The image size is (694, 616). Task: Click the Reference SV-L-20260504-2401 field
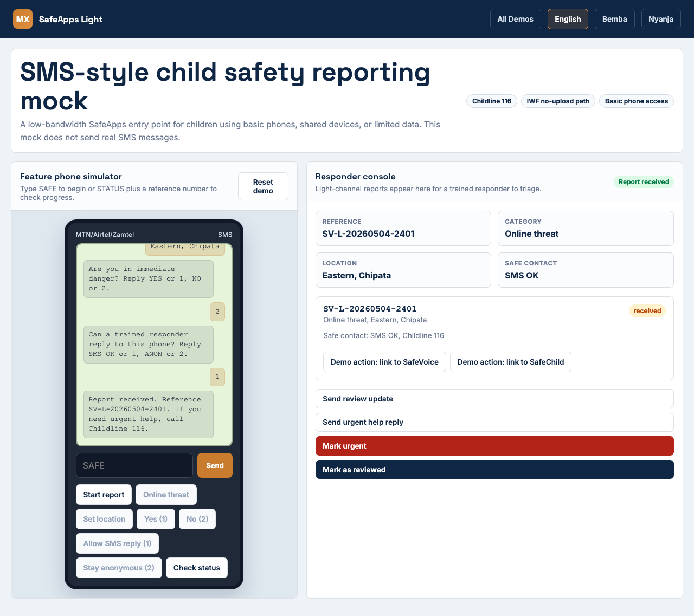tap(403, 228)
